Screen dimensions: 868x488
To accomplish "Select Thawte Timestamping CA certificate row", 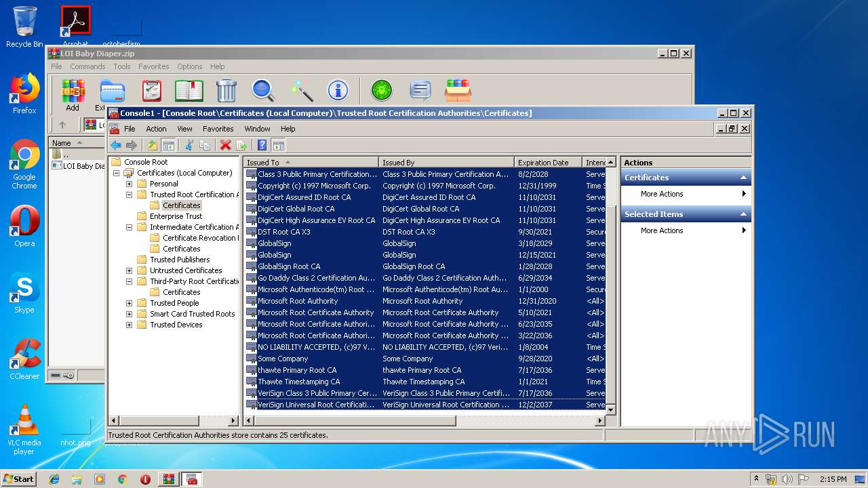I will coord(425,382).
